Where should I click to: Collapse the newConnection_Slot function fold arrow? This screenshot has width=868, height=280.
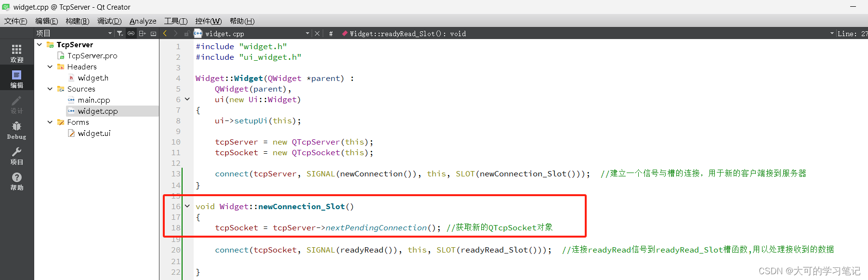[187, 206]
